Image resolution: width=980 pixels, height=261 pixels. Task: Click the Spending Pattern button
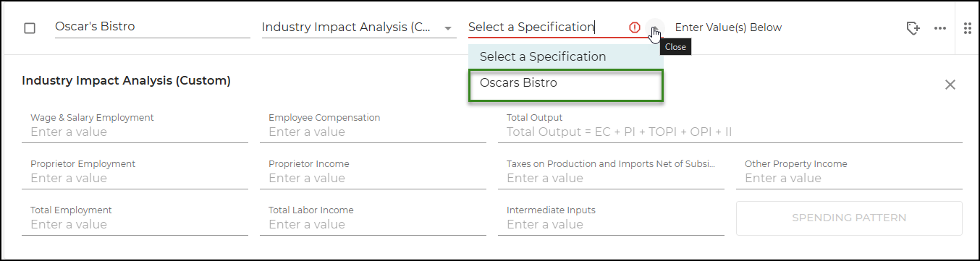pos(849,218)
